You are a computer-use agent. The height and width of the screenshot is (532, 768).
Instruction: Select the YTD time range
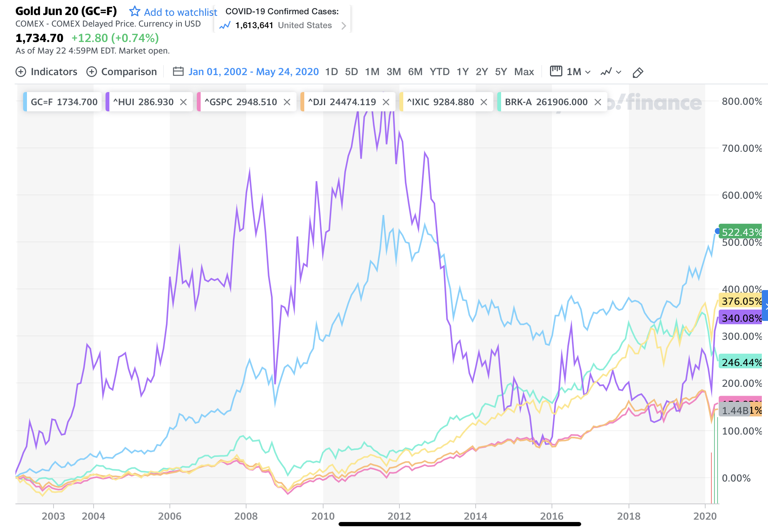point(439,72)
